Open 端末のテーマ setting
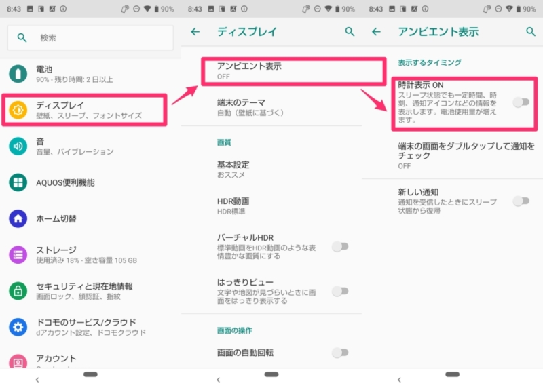543x392 pixels. (271, 107)
